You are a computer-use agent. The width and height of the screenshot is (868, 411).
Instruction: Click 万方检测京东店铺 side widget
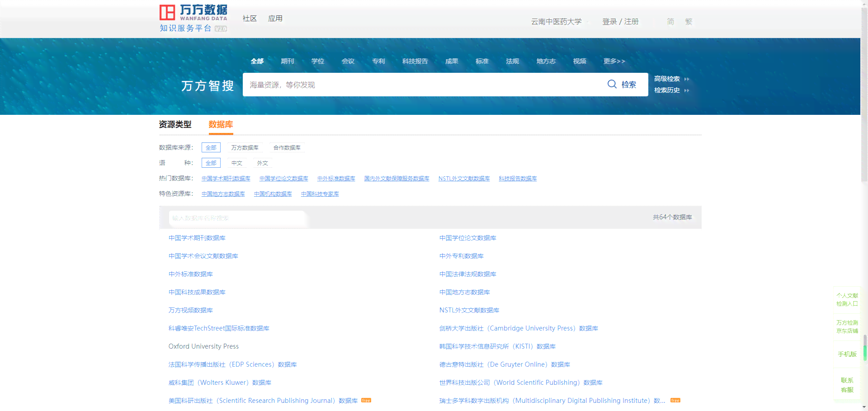847,326
